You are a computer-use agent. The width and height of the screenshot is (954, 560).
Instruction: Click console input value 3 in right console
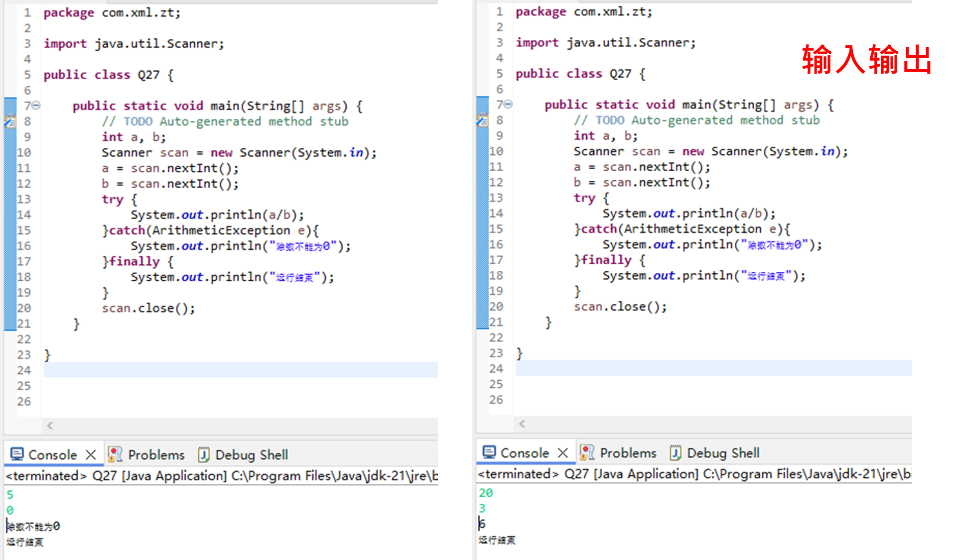coord(482,508)
